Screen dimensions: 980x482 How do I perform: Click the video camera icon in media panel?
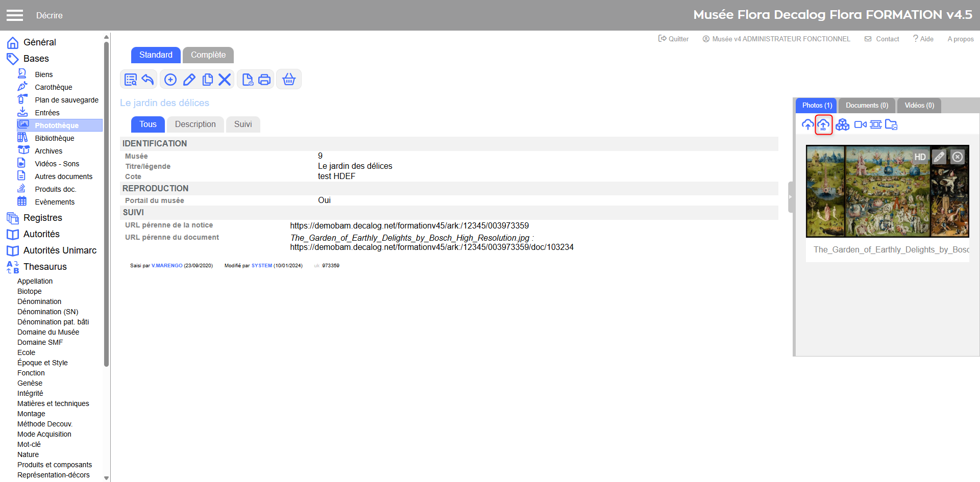pyautogui.click(x=860, y=124)
